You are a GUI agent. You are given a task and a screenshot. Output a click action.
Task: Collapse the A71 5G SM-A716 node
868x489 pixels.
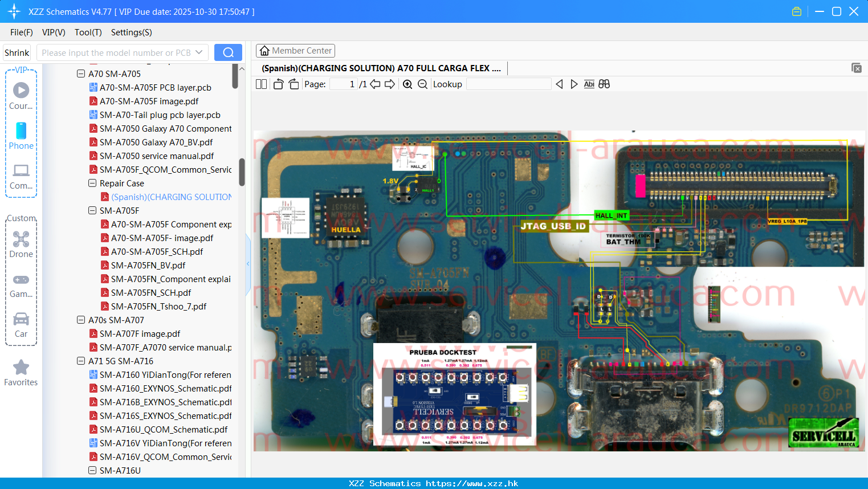pos(81,361)
